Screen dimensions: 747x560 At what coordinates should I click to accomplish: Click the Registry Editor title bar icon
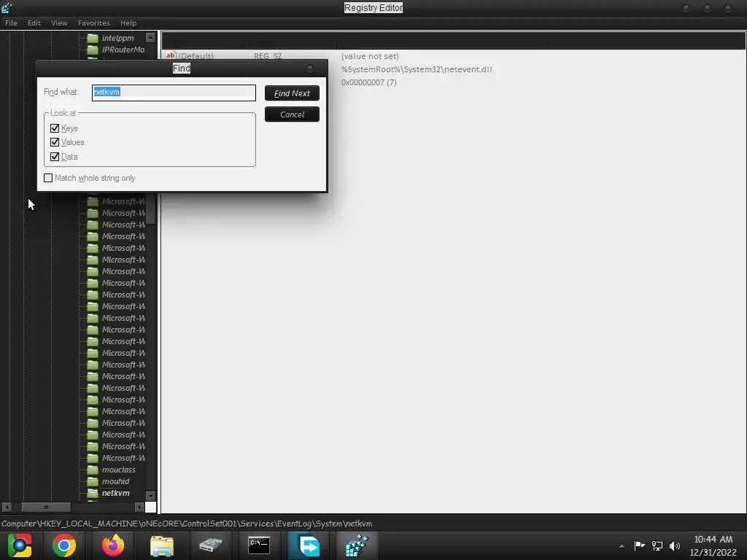[7, 7]
